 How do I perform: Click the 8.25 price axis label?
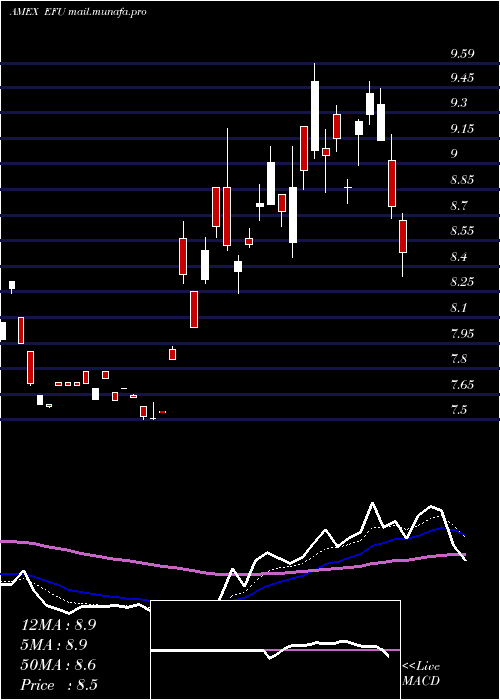coord(462,282)
